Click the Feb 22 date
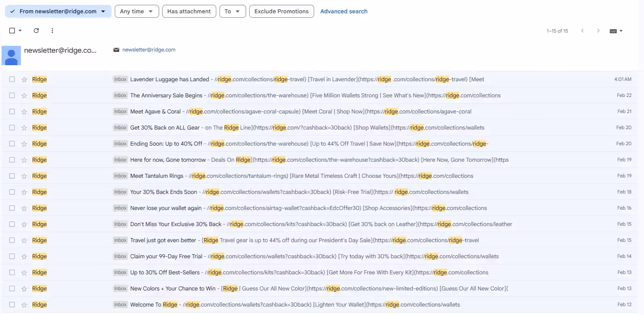Viewport: 644px width, 315px height. 624,95
